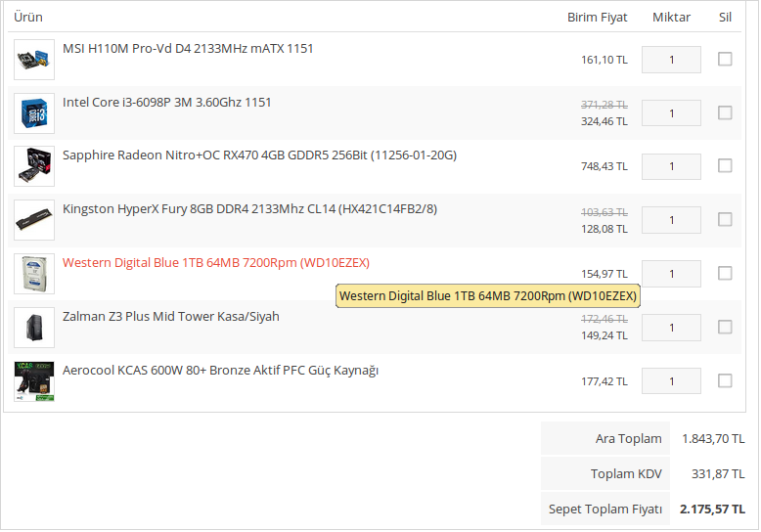The width and height of the screenshot is (761, 532).
Task: Open the MSI H110M motherboard thumbnail
Action: coord(34,60)
